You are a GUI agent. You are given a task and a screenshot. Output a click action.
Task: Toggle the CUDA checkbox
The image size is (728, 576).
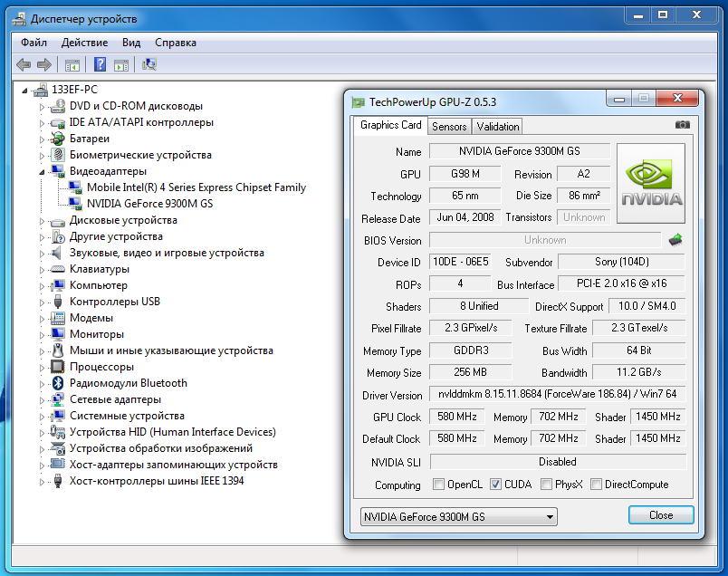[x=495, y=485]
